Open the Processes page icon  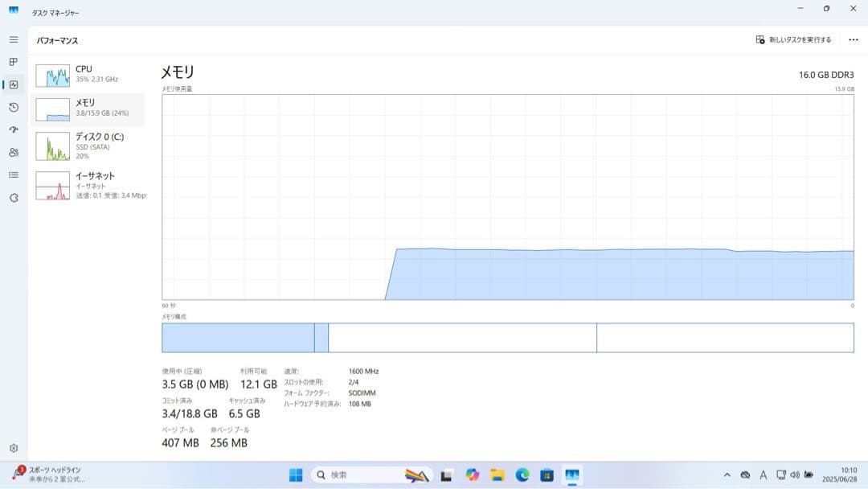14,62
